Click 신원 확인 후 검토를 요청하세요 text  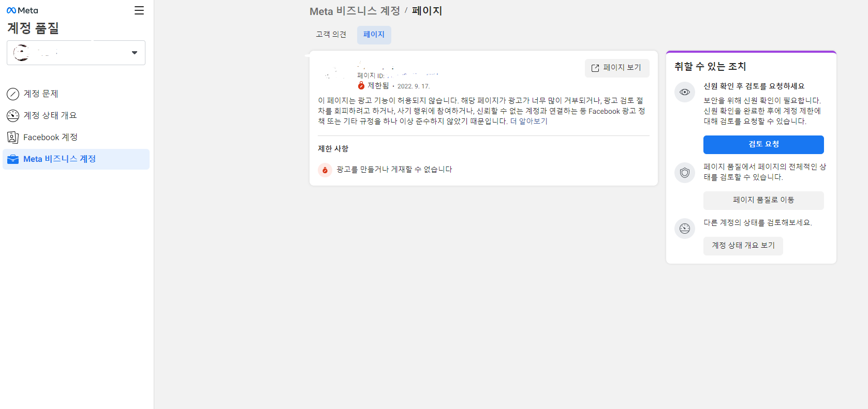[754, 86]
